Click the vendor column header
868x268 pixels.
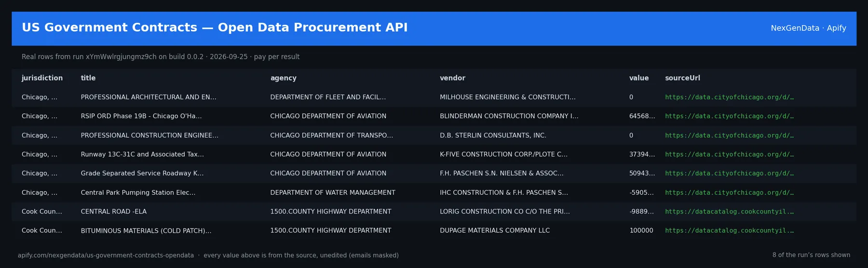pos(452,78)
